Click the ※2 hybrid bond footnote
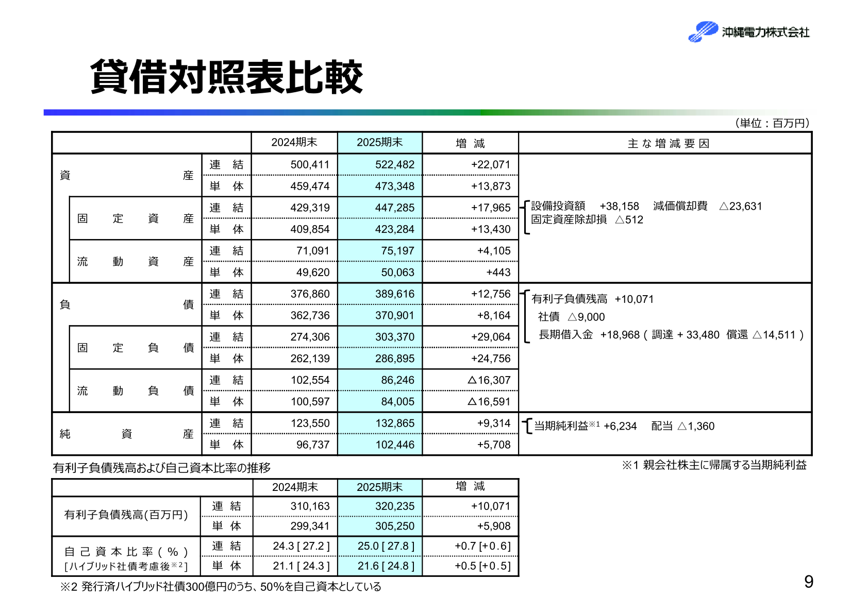Viewport: 868px width, 613px height. tap(221, 587)
